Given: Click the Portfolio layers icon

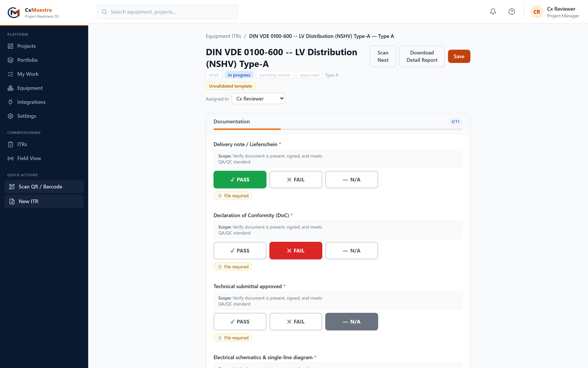Looking at the screenshot, I should click(10, 60).
